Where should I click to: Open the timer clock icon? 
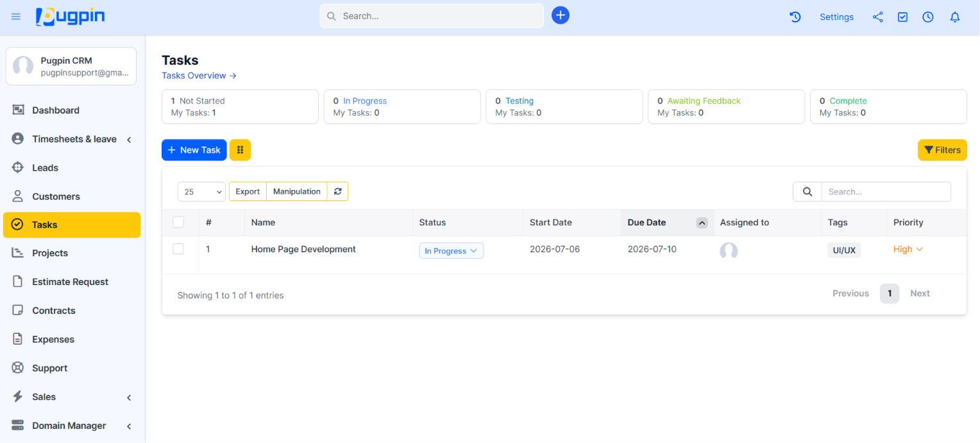[928, 17]
